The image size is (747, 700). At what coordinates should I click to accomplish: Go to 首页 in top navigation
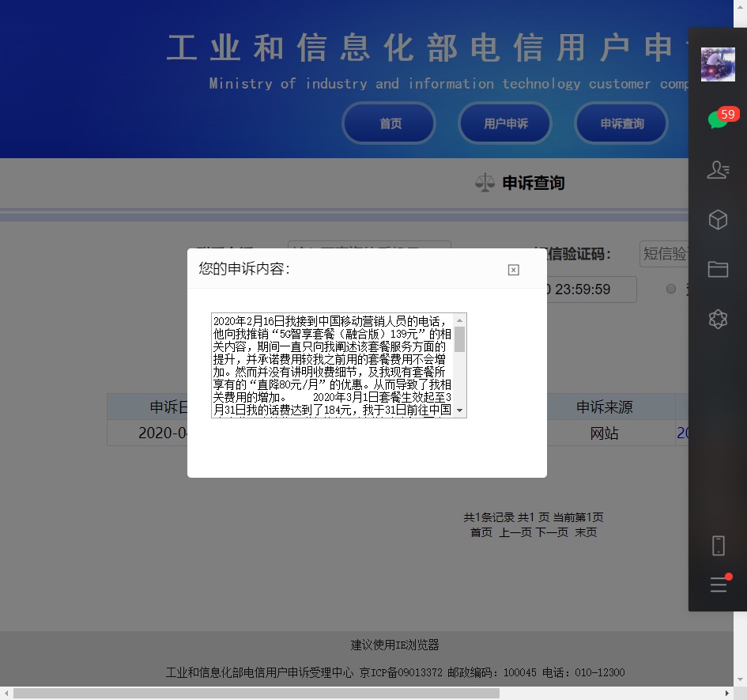pos(390,123)
